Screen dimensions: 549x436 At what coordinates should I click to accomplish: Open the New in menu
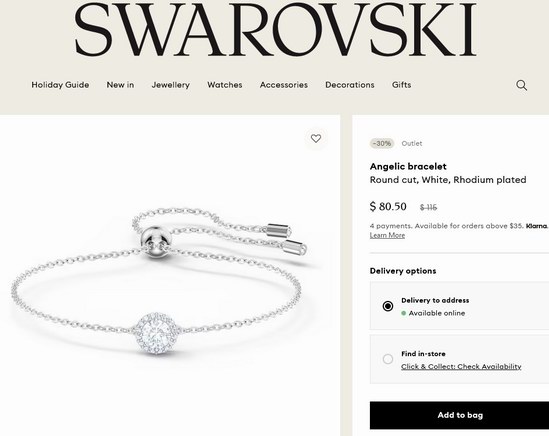tap(120, 85)
